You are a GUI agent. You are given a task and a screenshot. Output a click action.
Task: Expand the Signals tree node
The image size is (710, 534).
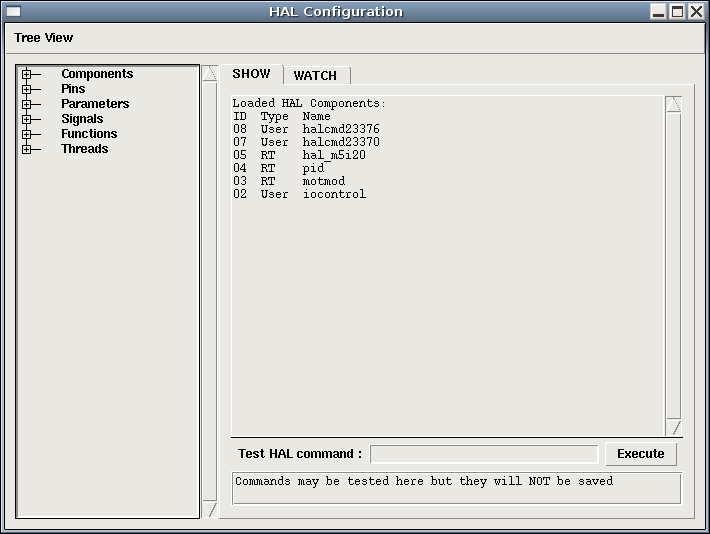tap(26, 119)
